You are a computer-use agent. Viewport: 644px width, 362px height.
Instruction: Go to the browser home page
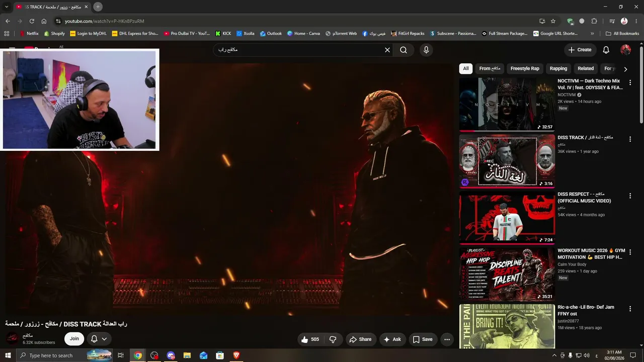coord(44,21)
